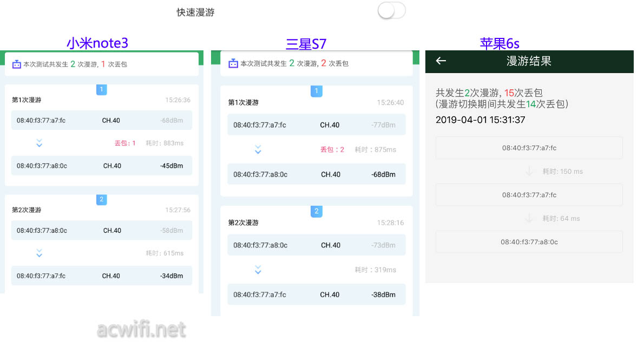Viewport: 644px width, 347px height.
Task: Click badge 1 in 三星S7 panel
Action: (316, 91)
